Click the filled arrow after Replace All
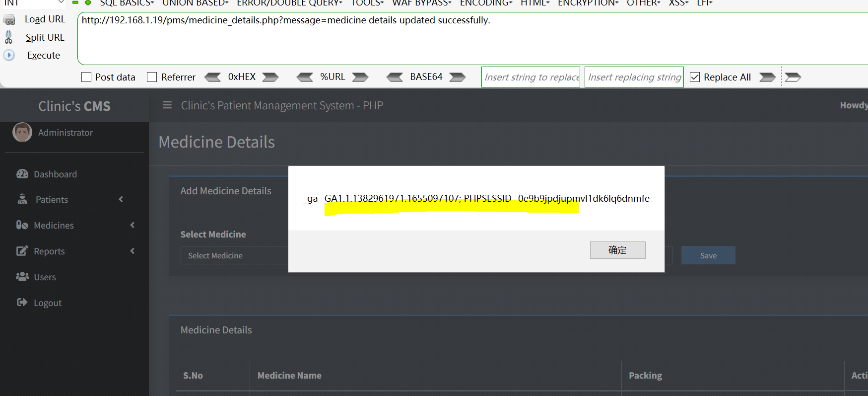 [768, 77]
